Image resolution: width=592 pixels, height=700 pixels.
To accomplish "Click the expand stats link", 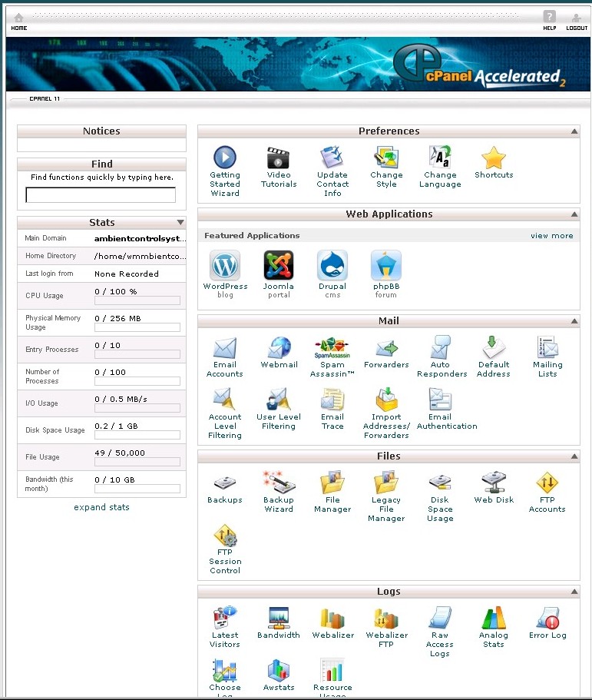I will pyautogui.click(x=101, y=507).
